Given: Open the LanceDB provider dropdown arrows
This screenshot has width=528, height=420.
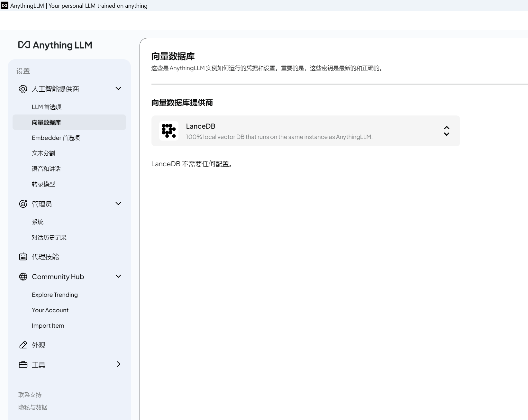Looking at the screenshot, I should 447,131.
